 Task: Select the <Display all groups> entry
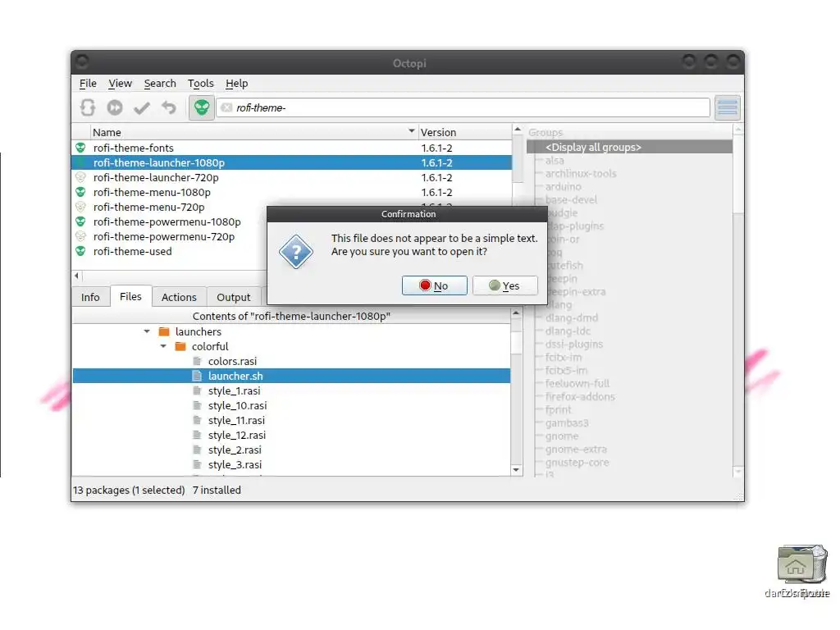click(629, 148)
